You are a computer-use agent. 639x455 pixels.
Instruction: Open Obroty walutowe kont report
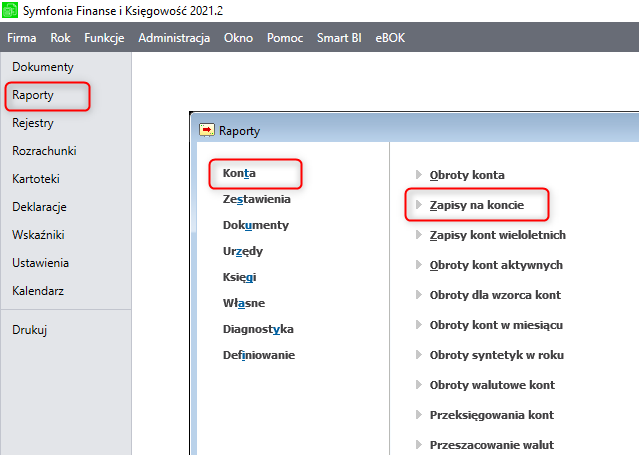point(492,385)
